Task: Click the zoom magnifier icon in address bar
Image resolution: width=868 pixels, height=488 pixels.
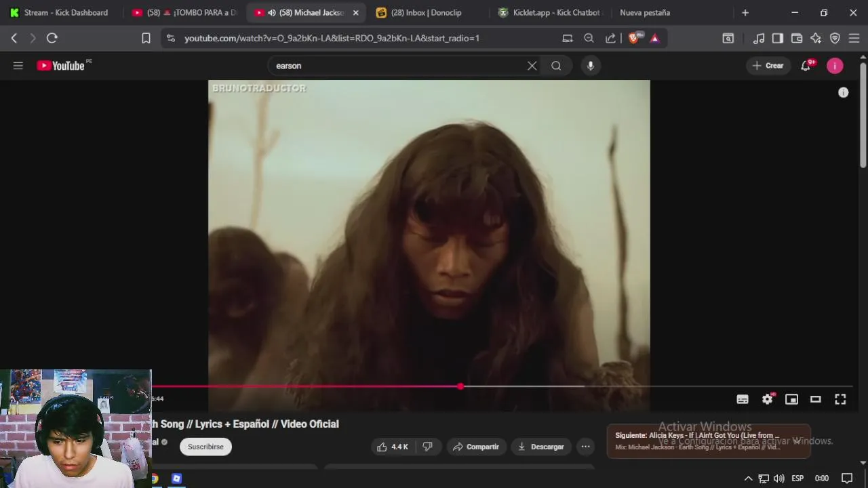Action: point(589,38)
